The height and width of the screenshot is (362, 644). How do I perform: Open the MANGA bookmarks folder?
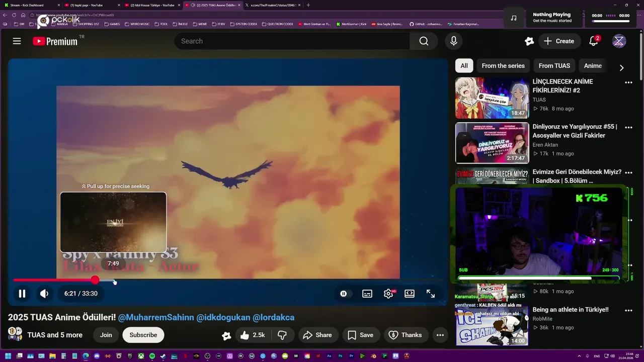point(59,24)
